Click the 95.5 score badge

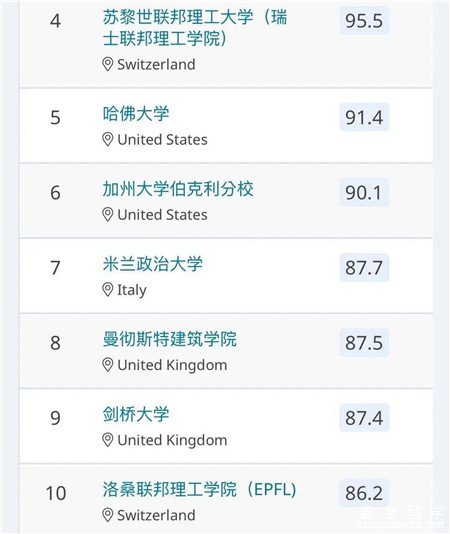coord(364,21)
